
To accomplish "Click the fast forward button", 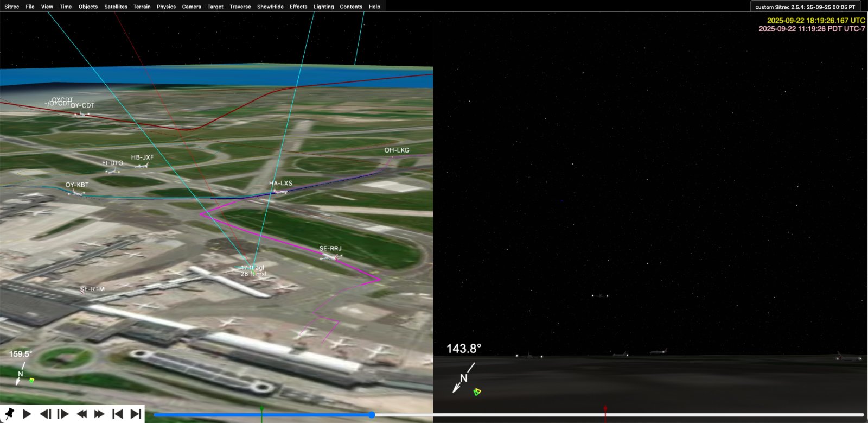I will pyautogui.click(x=99, y=414).
